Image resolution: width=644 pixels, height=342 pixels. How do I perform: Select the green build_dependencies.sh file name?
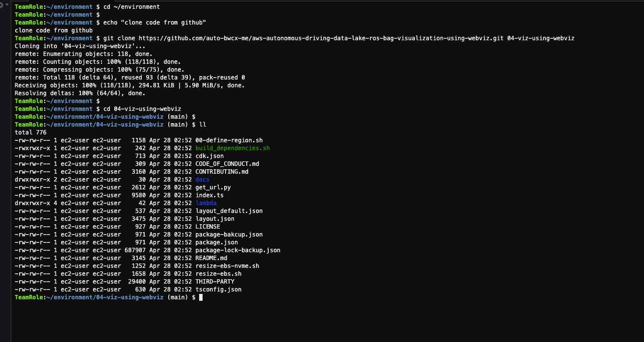(232, 148)
